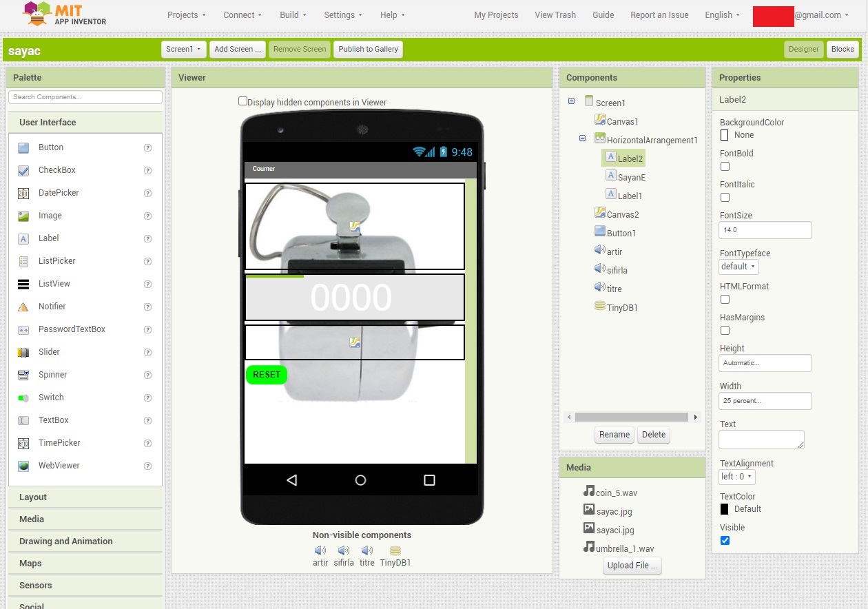868x609 pixels.
Task: Open the Help menu
Action: [393, 14]
